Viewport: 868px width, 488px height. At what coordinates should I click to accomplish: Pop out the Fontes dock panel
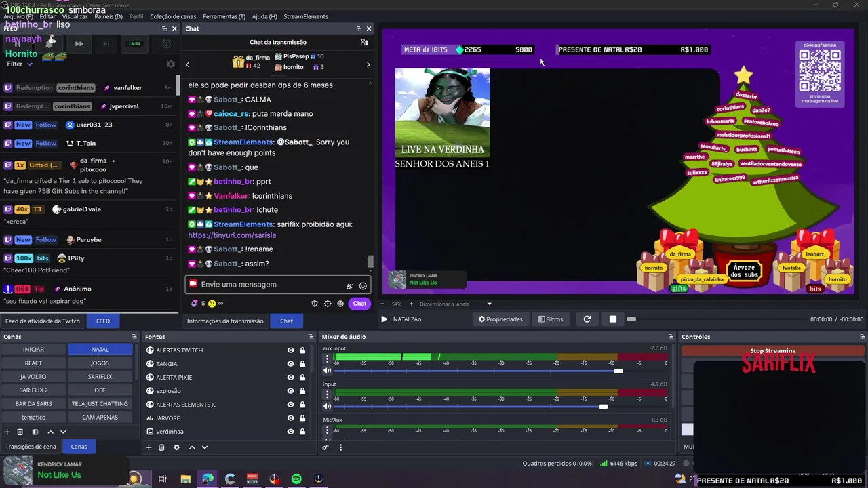[x=311, y=337]
